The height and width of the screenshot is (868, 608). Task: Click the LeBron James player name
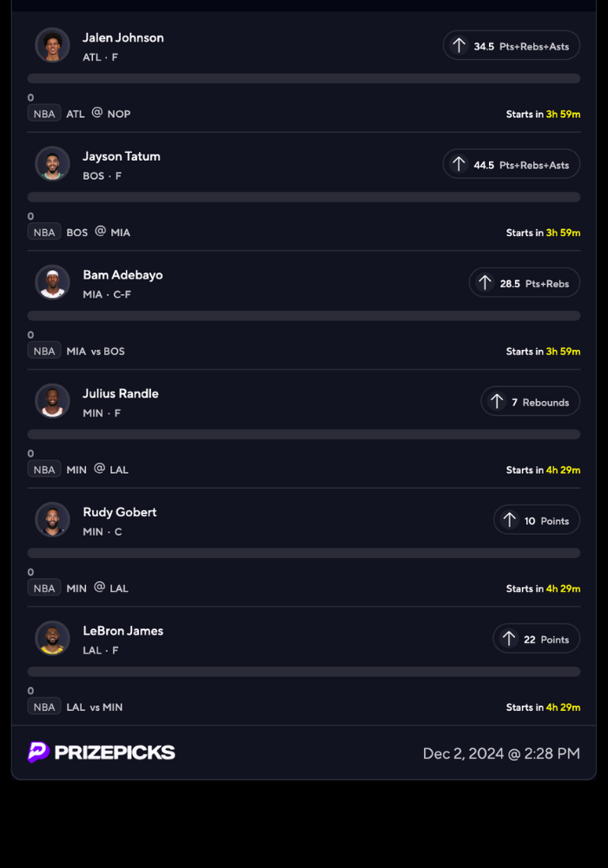123,631
